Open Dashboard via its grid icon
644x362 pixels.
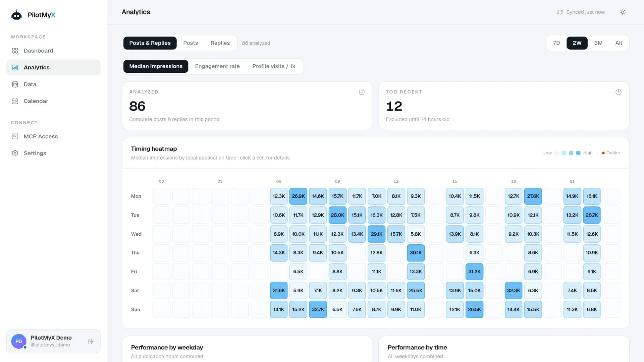click(x=15, y=51)
